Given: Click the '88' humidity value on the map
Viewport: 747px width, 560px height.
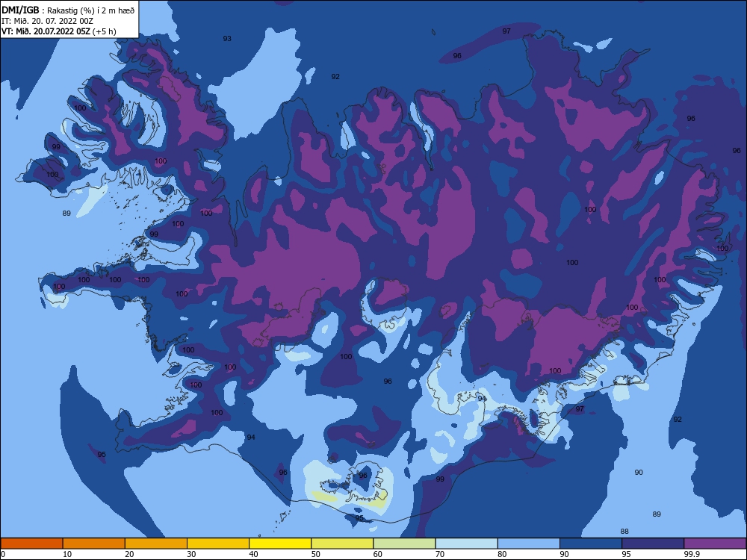Looking at the screenshot, I should click(x=624, y=532).
